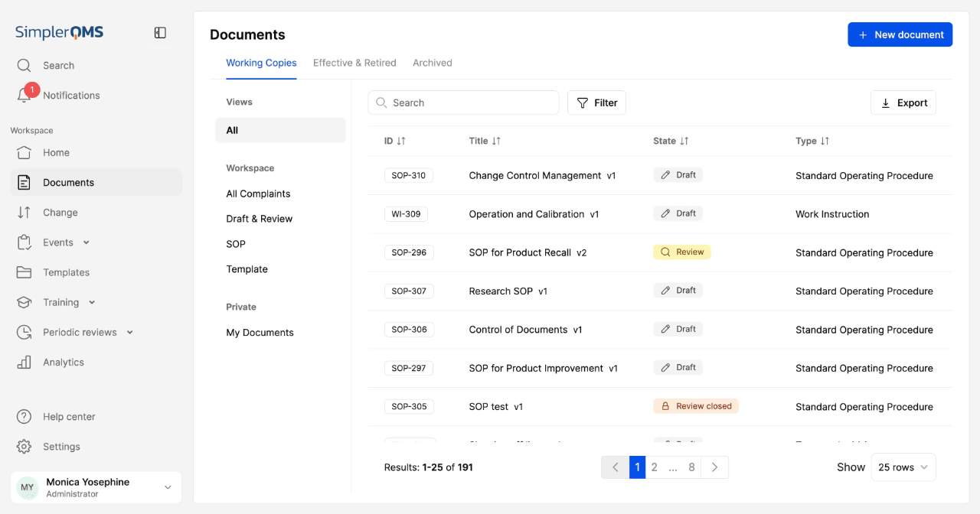Click the Events clipboard icon
Screen dimensions: 980x514
(x=24, y=242)
